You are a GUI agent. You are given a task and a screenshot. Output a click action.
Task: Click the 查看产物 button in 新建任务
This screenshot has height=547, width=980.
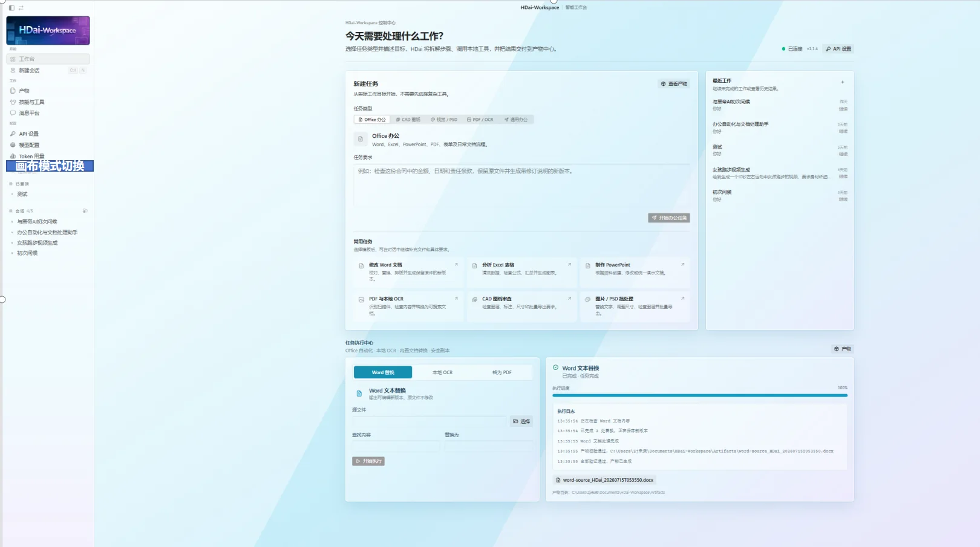[x=674, y=84]
